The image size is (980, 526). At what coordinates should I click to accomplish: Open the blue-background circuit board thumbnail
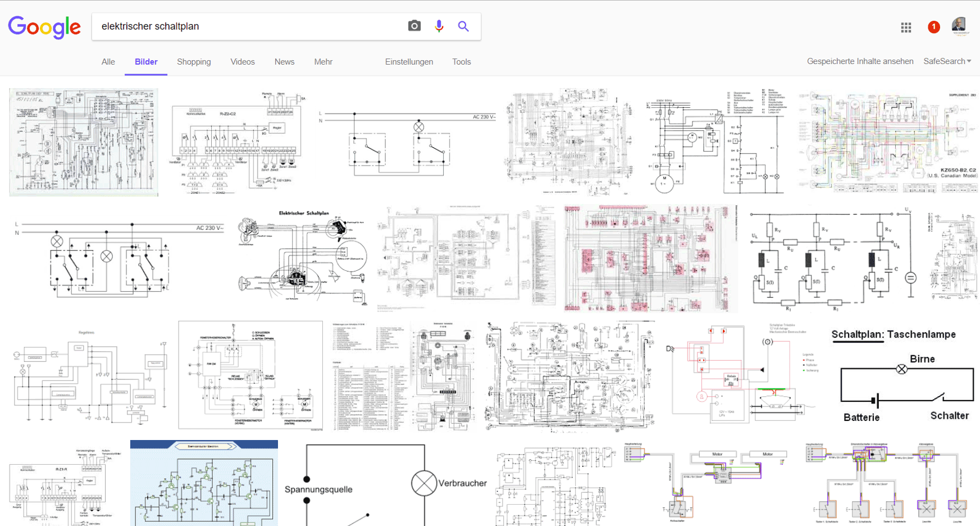[x=204, y=483]
